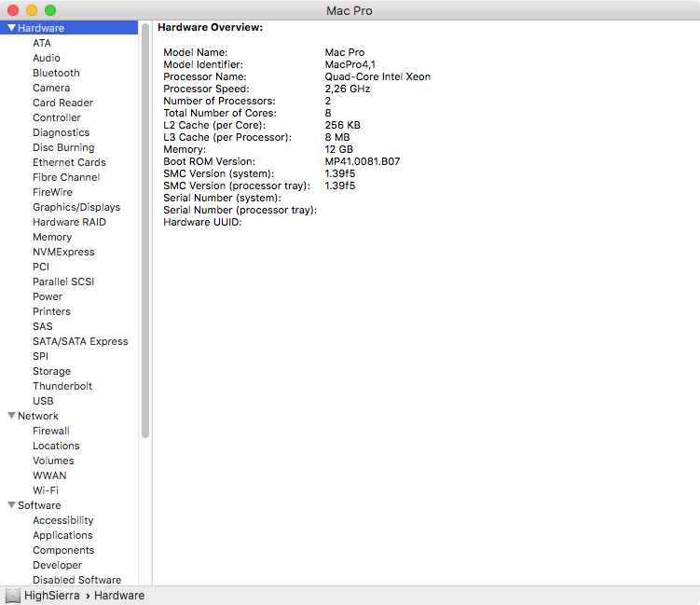Image resolution: width=700 pixels, height=605 pixels.
Task: Open the PCI section
Action: coord(41,267)
